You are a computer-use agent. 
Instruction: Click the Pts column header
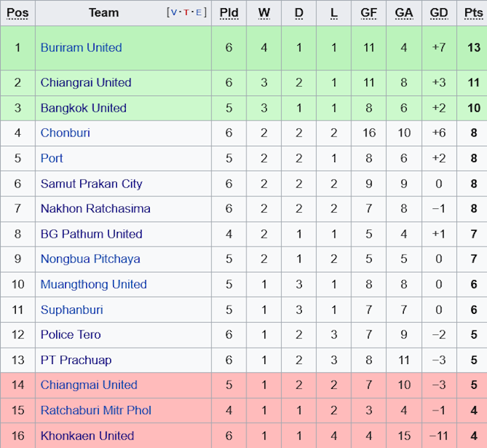(473, 13)
